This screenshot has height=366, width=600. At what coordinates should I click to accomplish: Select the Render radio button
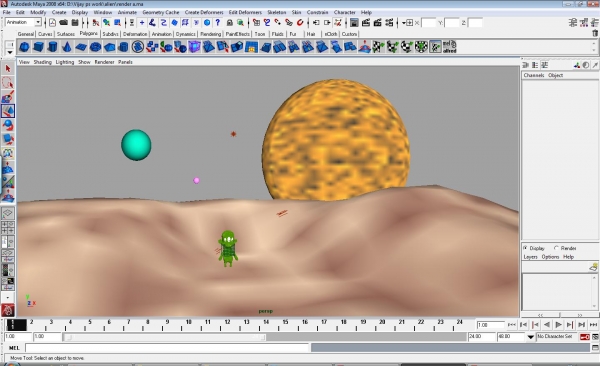556,248
